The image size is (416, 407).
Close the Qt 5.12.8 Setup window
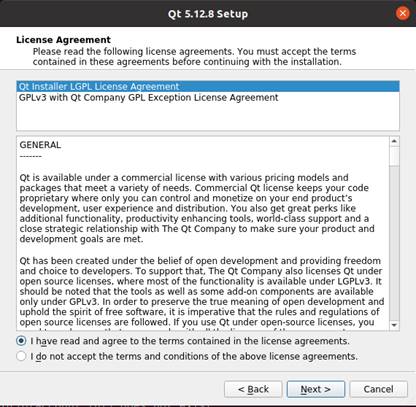click(x=402, y=13)
